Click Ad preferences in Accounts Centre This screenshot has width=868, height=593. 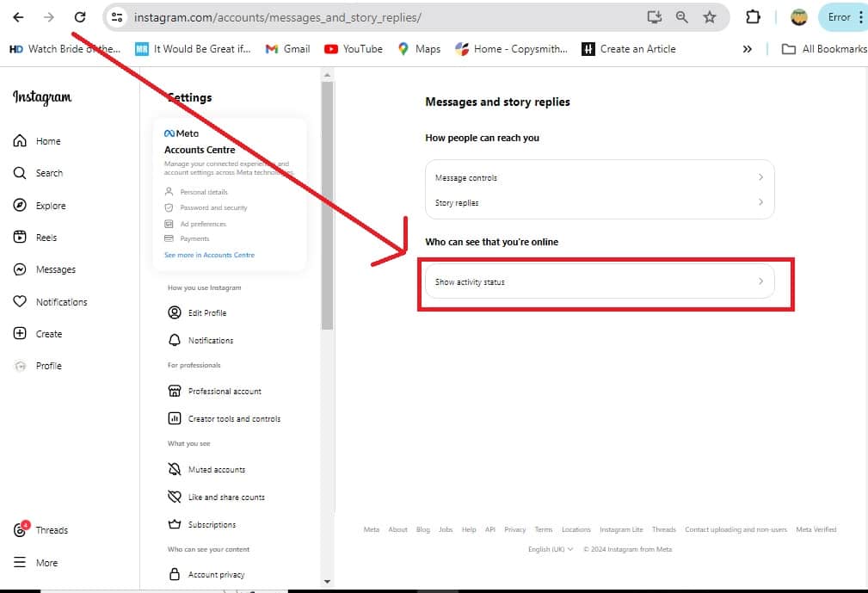click(195, 224)
